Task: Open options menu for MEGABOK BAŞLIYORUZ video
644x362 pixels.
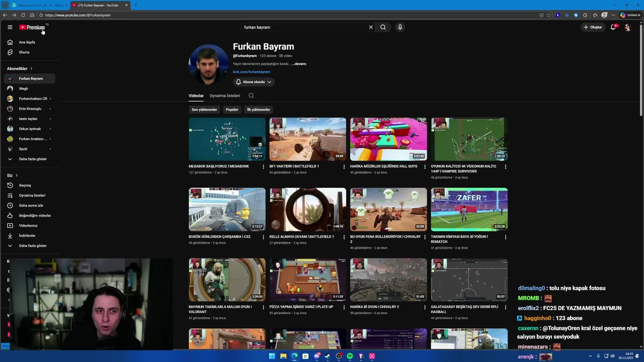Action: [263, 166]
